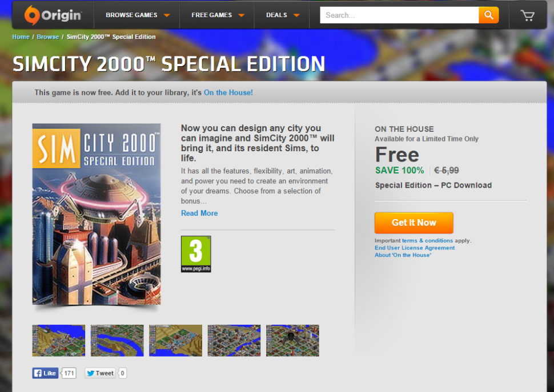Click the SAVE 100% text
The height and width of the screenshot is (392, 554).
point(399,171)
